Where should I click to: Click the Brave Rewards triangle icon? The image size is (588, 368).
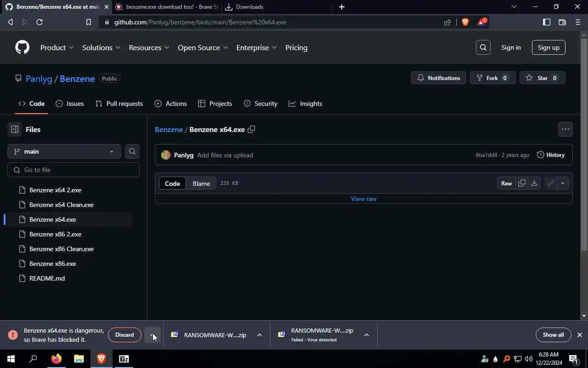[x=481, y=22]
